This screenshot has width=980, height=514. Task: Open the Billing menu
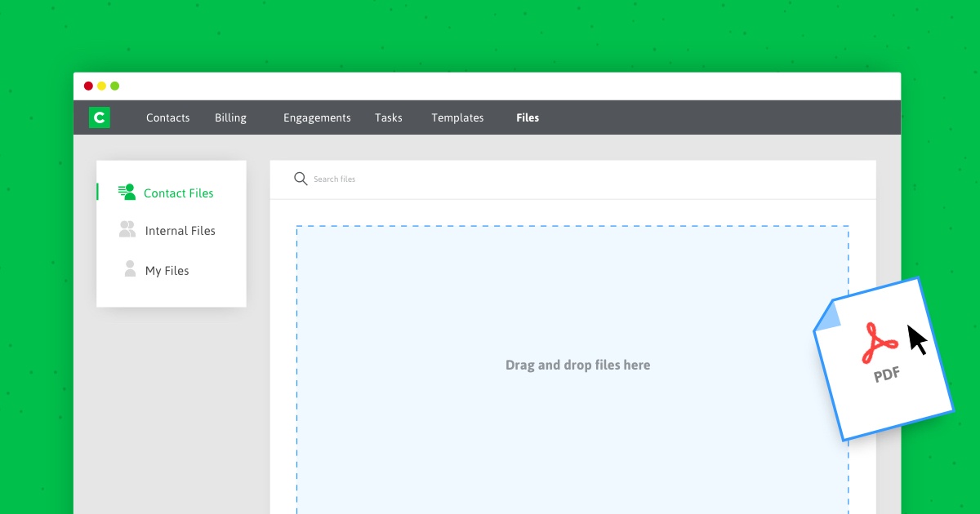coord(230,117)
